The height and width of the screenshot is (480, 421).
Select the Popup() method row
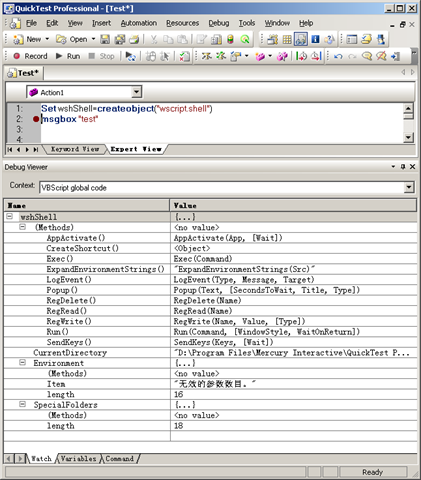point(210,290)
